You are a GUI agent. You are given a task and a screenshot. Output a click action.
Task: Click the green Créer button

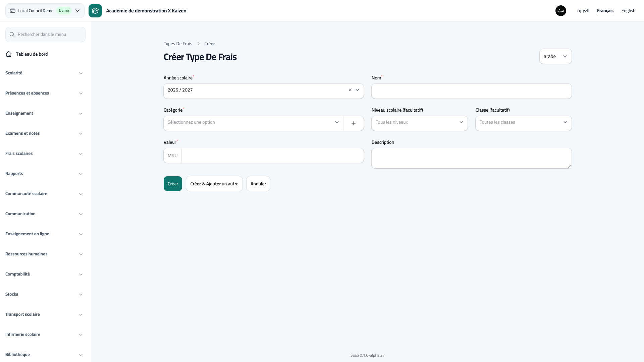[x=173, y=184]
